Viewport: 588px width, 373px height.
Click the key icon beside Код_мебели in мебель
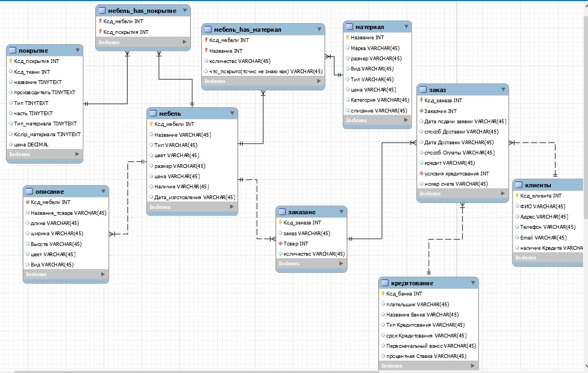click(x=151, y=124)
